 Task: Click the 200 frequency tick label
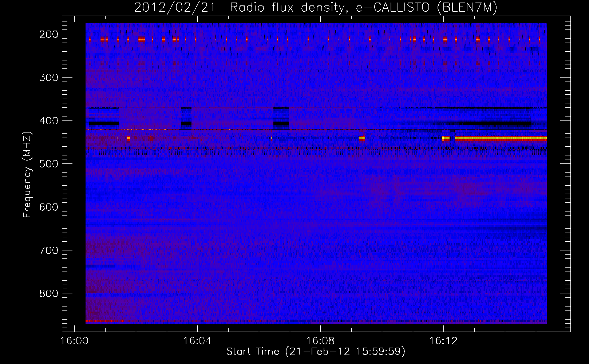(x=48, y=34)
